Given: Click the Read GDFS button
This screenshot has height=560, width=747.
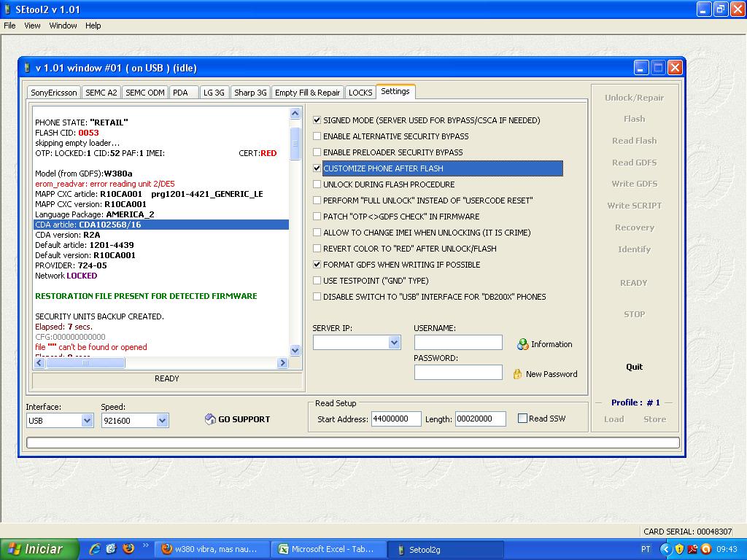Looking at the screenshot, I should [634, 163].
